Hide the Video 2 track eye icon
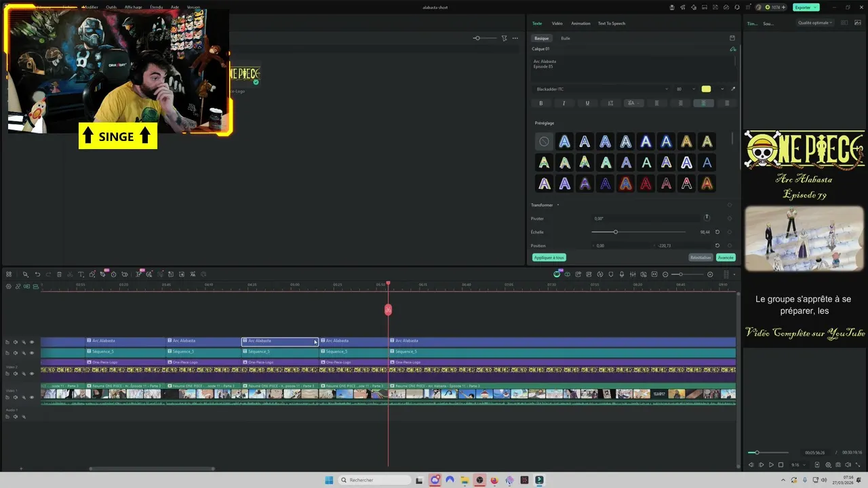This screenshot has width=868, height=488. tap(31, 373)
